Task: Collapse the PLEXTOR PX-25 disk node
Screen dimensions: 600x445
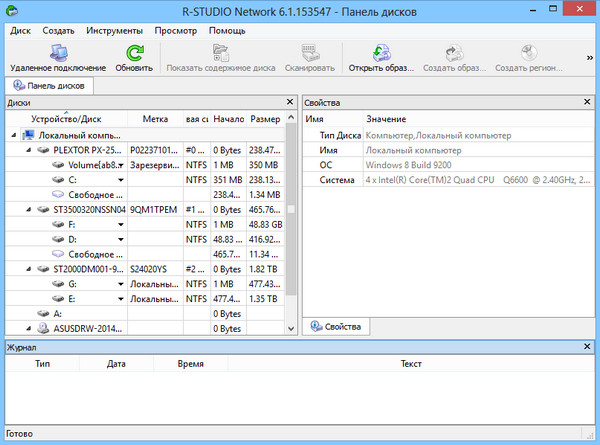Action: pos(27,149)
